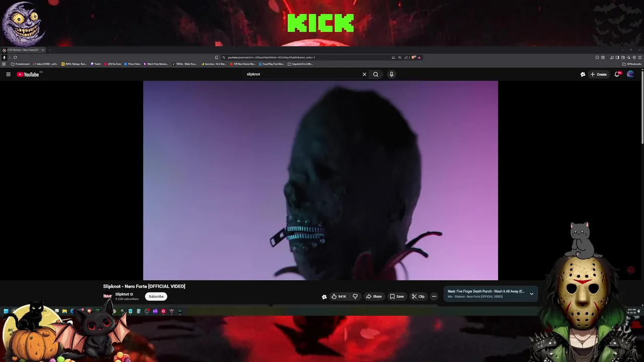Open the Twitch bookmark
644x362 pixels.
pyautogui.click(x=96, y=64)
